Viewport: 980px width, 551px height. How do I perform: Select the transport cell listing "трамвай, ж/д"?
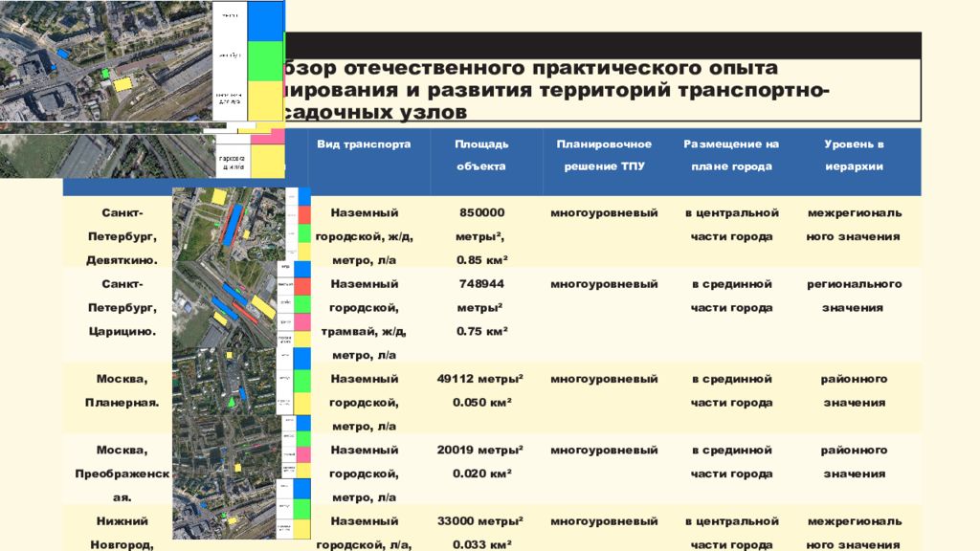pos(364,320)
